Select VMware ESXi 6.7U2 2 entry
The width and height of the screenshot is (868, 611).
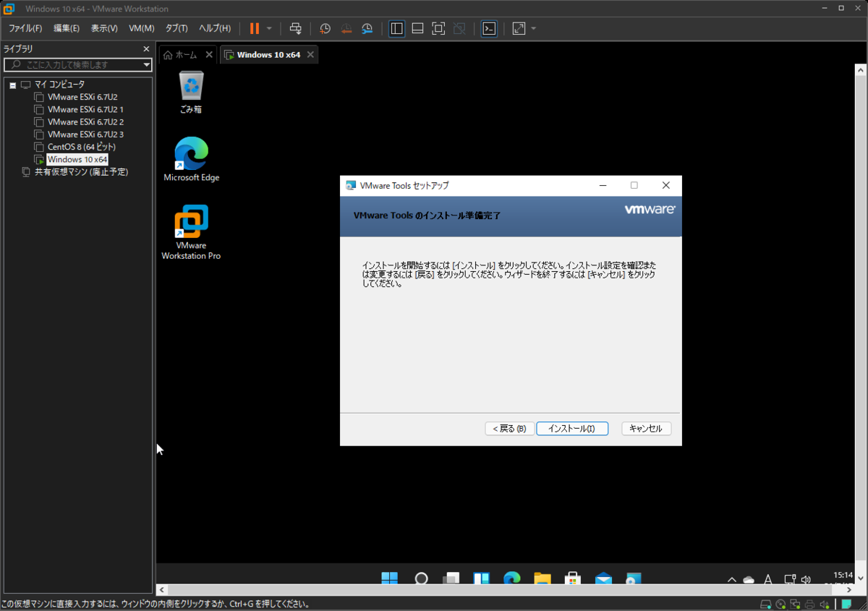click(x=85, y=121)
